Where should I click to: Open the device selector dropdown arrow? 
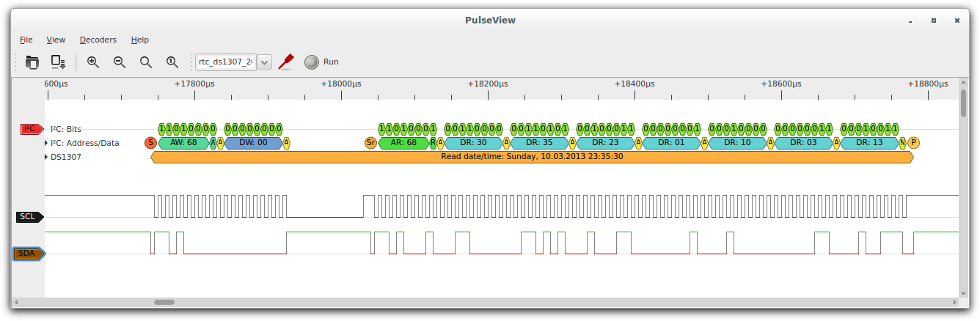click(265, 62)
